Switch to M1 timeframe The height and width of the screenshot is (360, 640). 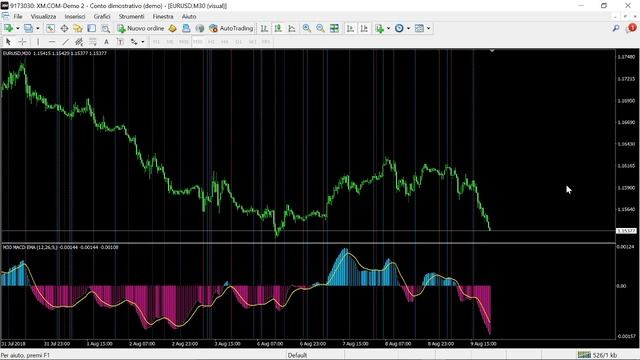click(x=156, y=42)
